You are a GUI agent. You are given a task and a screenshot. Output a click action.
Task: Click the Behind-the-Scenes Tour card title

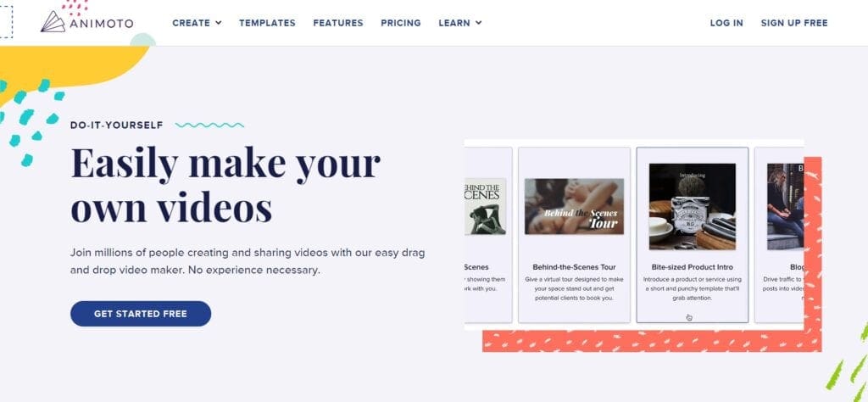point(574,267)
